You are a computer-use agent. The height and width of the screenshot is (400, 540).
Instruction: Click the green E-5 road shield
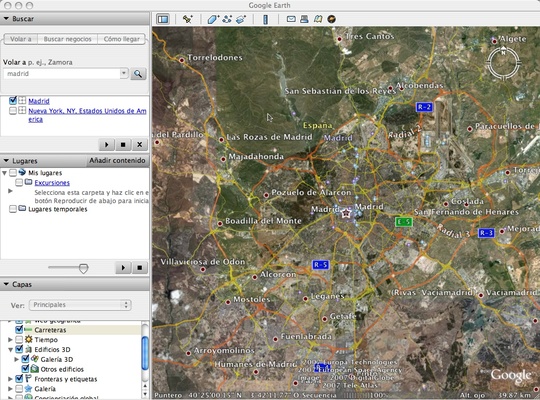pos(404,222)
